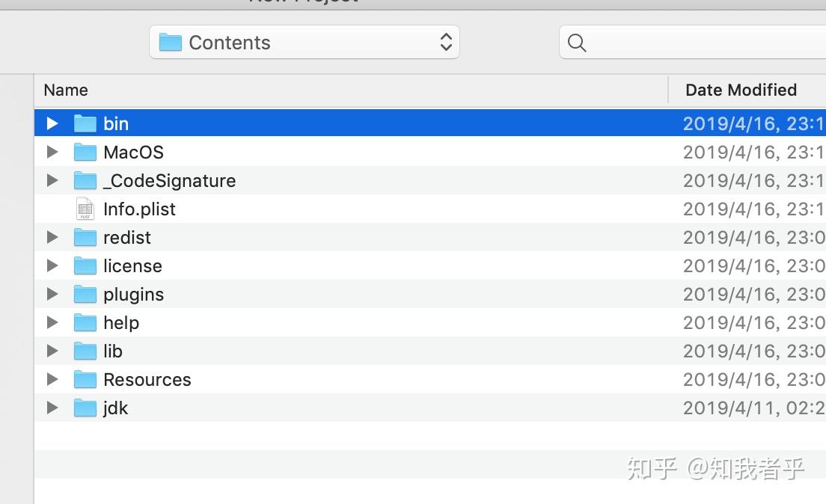Click the MacOS folder icon
This screenshot has width=826, height=504.
[x=85, y=152]
